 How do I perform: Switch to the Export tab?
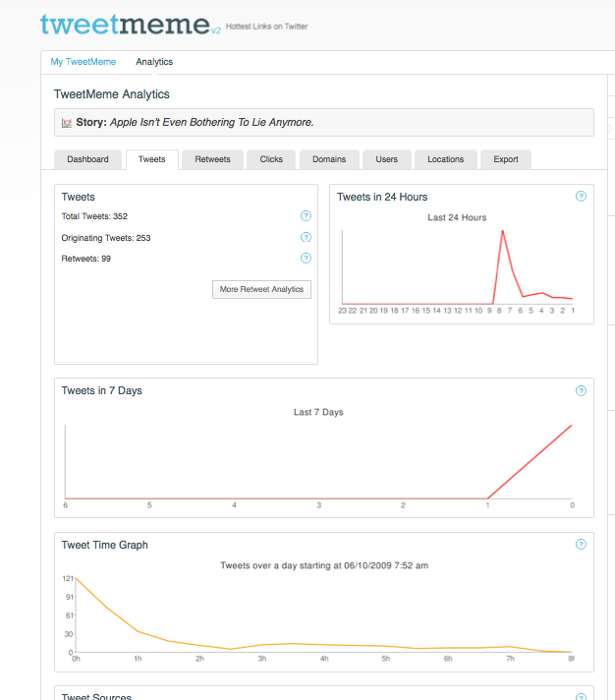click(506, 159)
